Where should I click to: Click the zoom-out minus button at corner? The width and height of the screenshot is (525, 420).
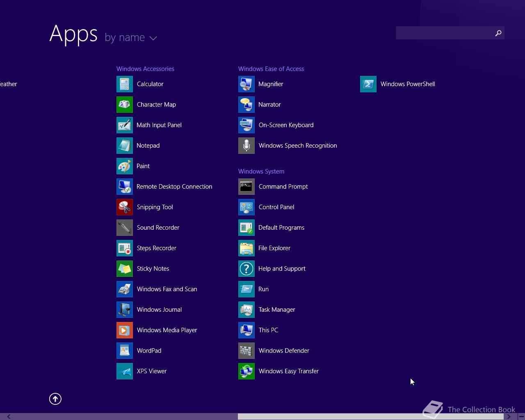click(x=521, y=416)
